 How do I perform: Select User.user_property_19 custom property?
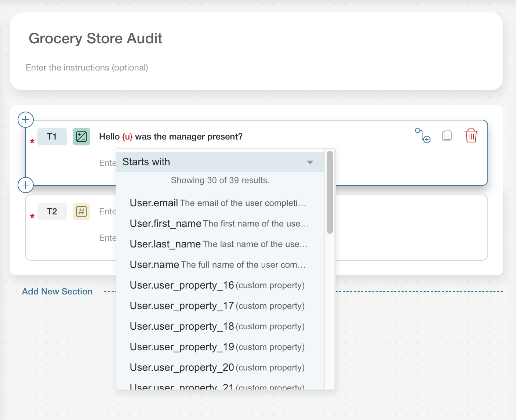[217, 347]
